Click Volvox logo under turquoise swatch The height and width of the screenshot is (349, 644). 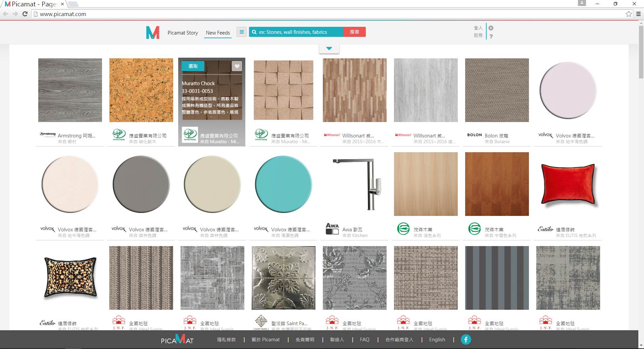(261, 229)
